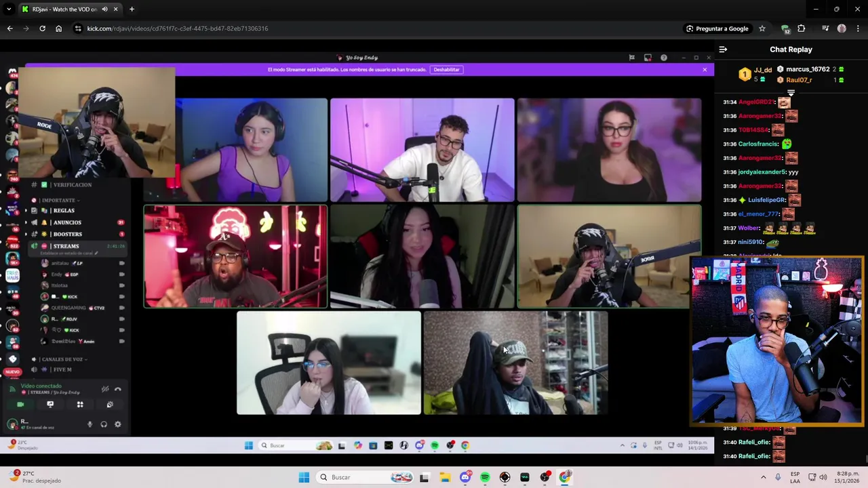Close the purple Streamer mode banner
This screenshot has width=868, height=488.
[705, 70]
